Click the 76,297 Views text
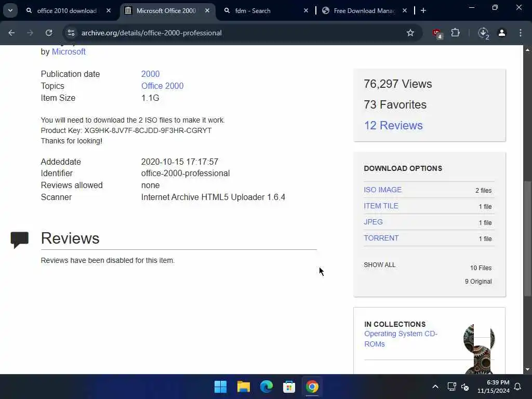This screenshot has width=532, height=399. (x=397, y=84)
